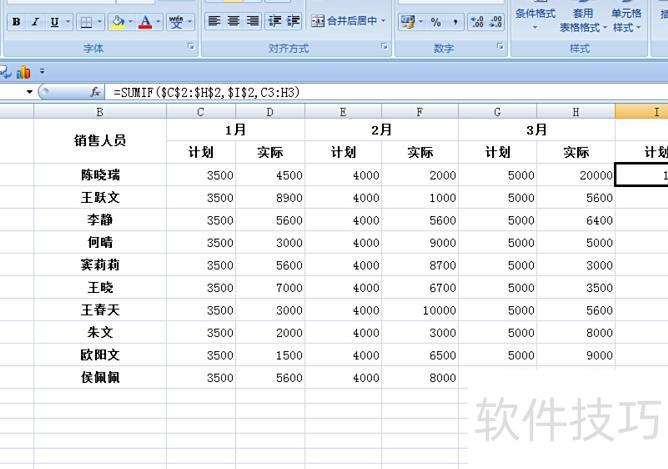Toggle Bold formatting
The height and width of the screenshot is (469, 668).
pos(17,22)
